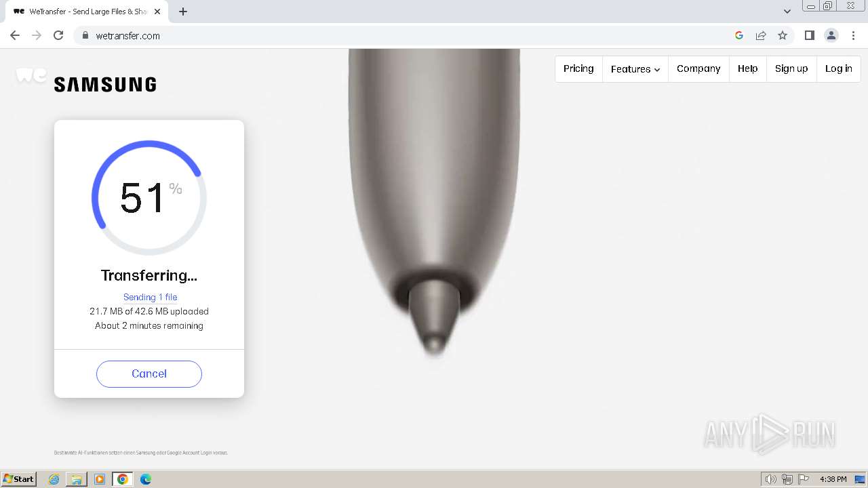Click 'About 2 minutes remaining' text
This screenshot has height=488, width=868.
click(x=149, y=326)
